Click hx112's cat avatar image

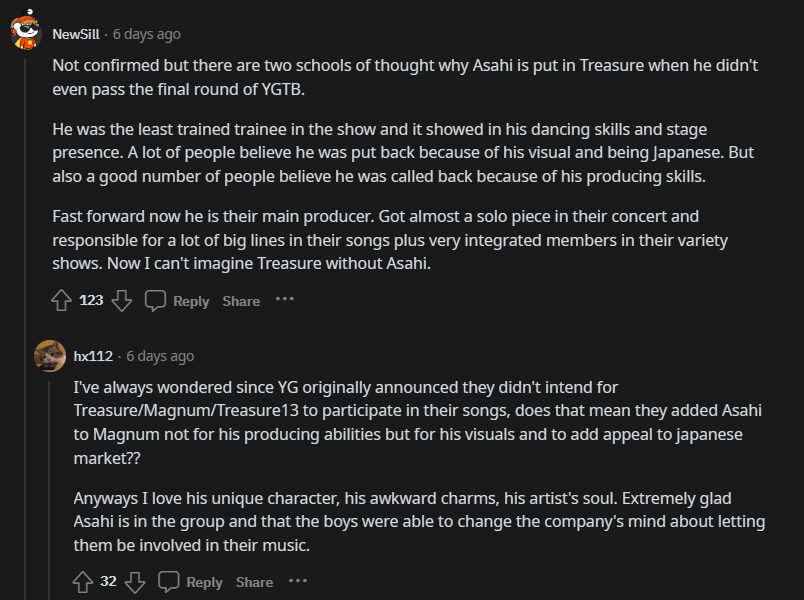tap(50, 356)
